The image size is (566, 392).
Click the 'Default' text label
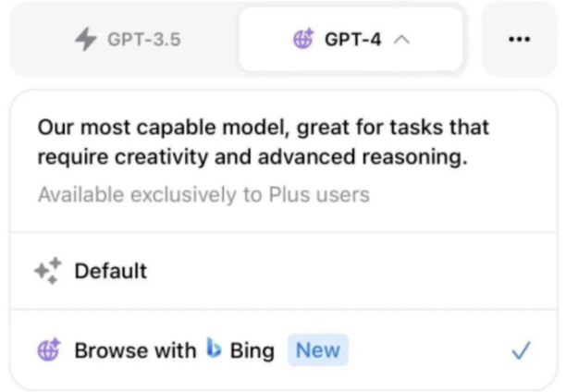(x=110, y=271)
